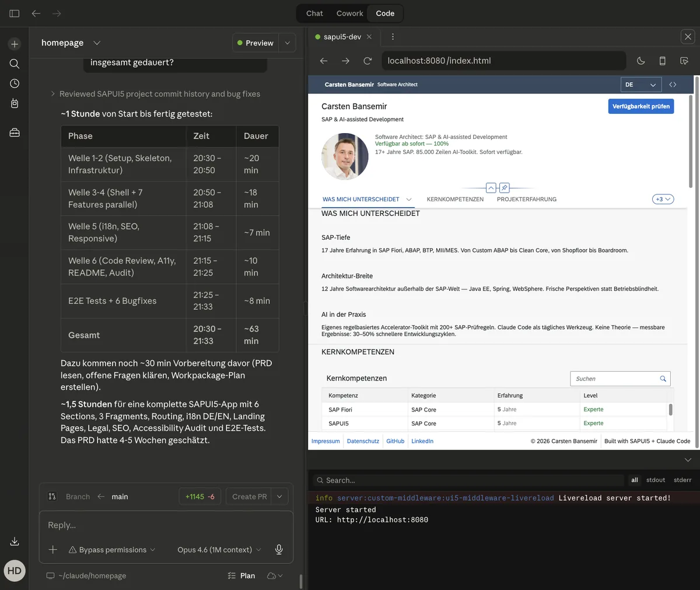Open search from the left sidebar

pos(15,64)
